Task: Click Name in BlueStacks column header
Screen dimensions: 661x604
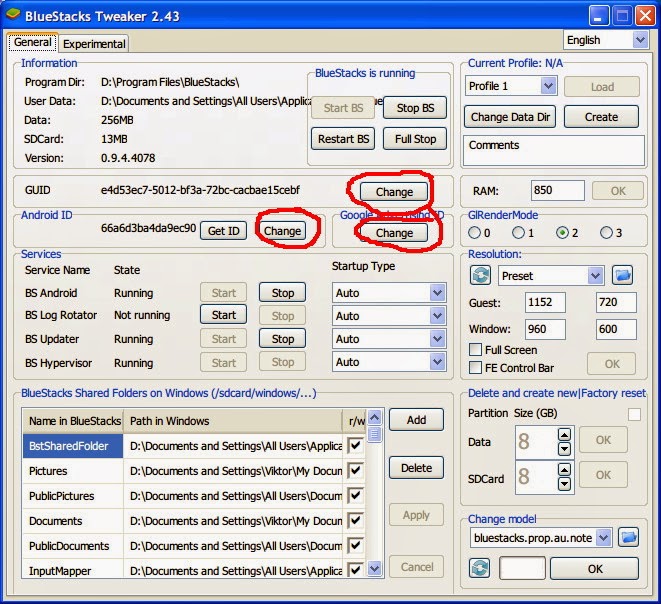Action: [x=73, y=421]
